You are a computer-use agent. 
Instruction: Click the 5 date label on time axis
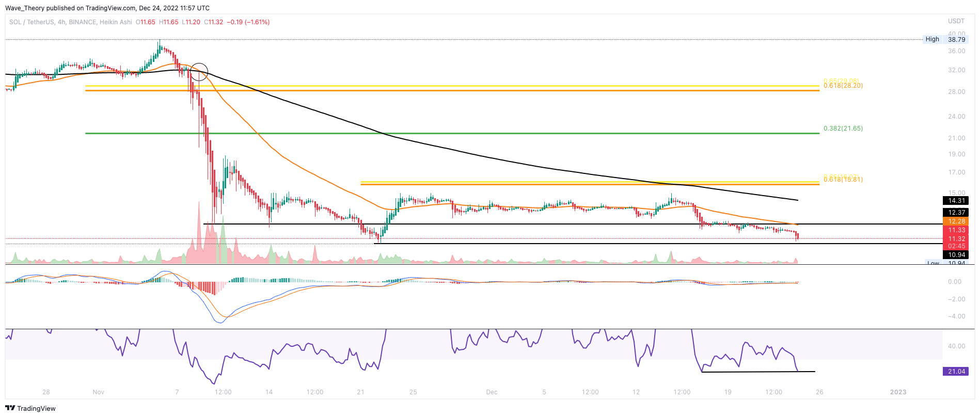[544, 392]
